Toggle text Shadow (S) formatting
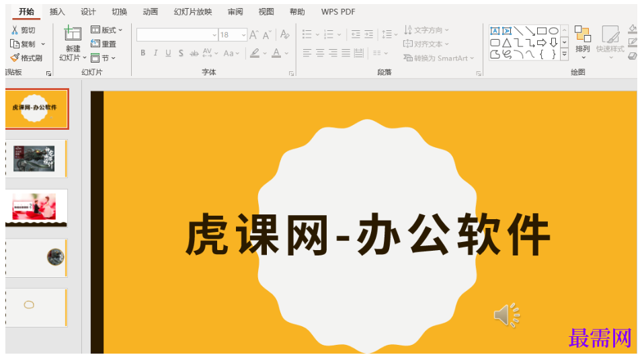This screenshot has height=359, width=644. 181,53
